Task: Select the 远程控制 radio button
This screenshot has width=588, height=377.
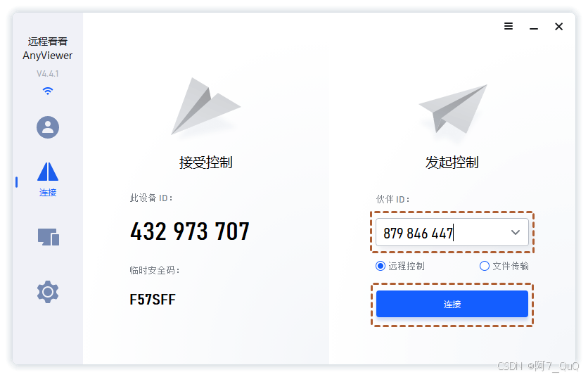Action: (x=381, y=266)
